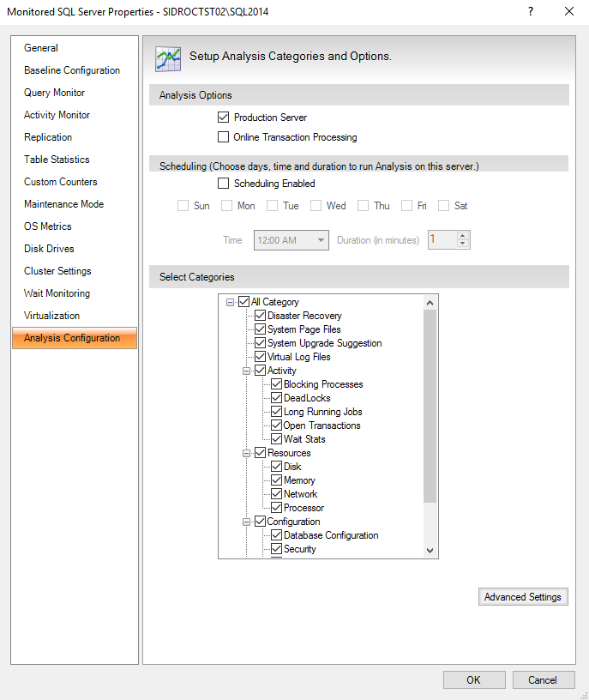Select the Analysis Configuration page
The image size is (589, 700).
click(x=75, y=338)
